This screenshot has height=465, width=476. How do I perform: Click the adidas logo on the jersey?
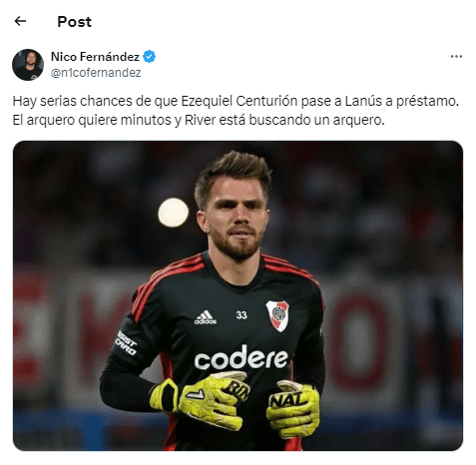click(x=206, y=317)
